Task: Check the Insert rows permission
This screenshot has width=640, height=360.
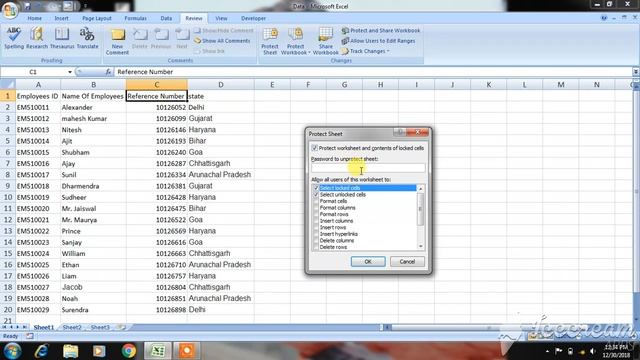Action: (x=316, y=227)
